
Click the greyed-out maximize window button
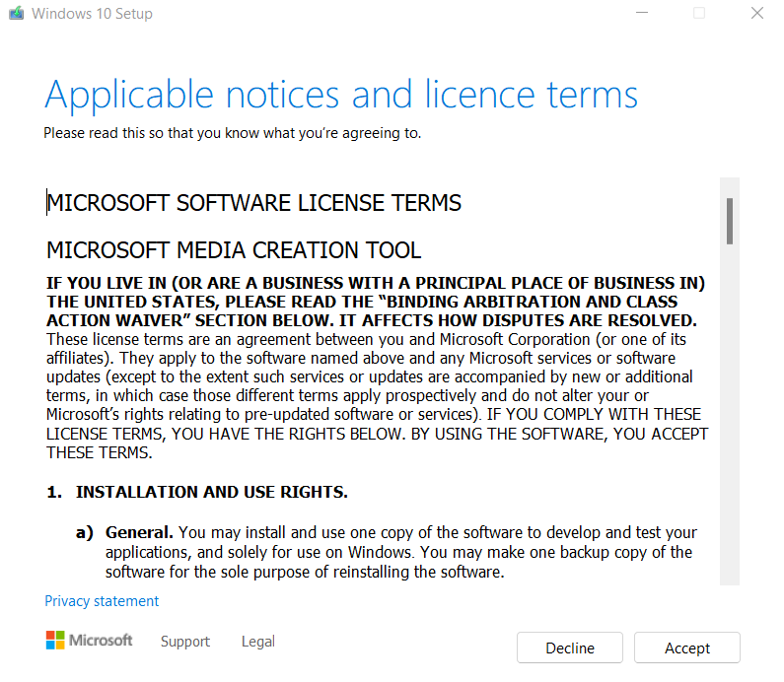(699, 14)
